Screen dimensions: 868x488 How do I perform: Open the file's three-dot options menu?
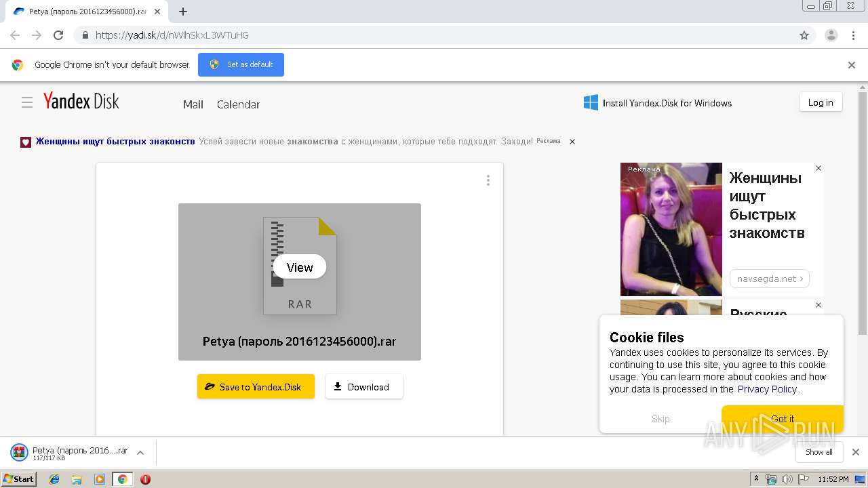[488, 180]
